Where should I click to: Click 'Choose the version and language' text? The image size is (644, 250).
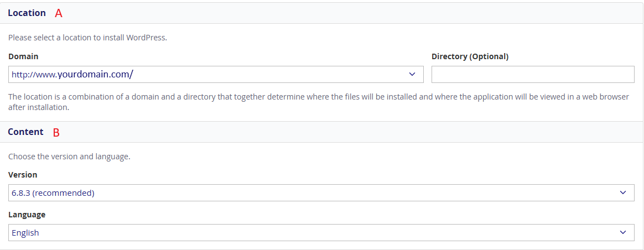tap(69, 157)
